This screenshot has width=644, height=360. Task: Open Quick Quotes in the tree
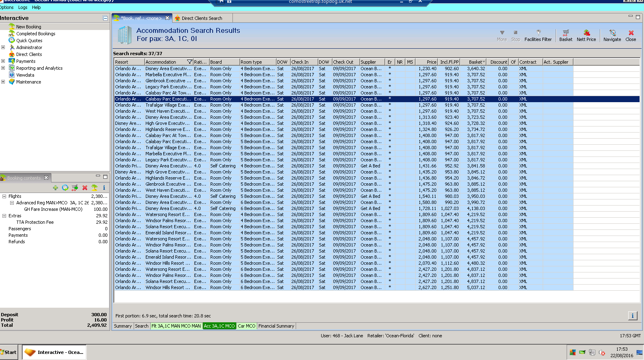(x=29, y=41)
